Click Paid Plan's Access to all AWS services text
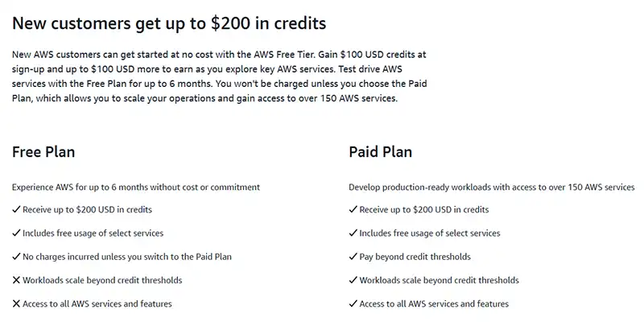644x322 pixels. pyautogui.click(x=435, y=303)
